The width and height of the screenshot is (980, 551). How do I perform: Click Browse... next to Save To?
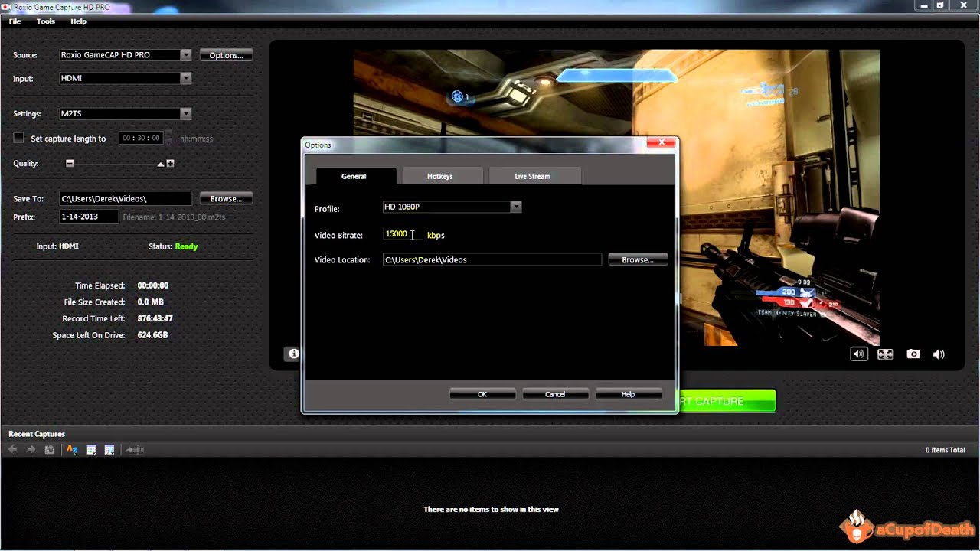tap(226, 198)
